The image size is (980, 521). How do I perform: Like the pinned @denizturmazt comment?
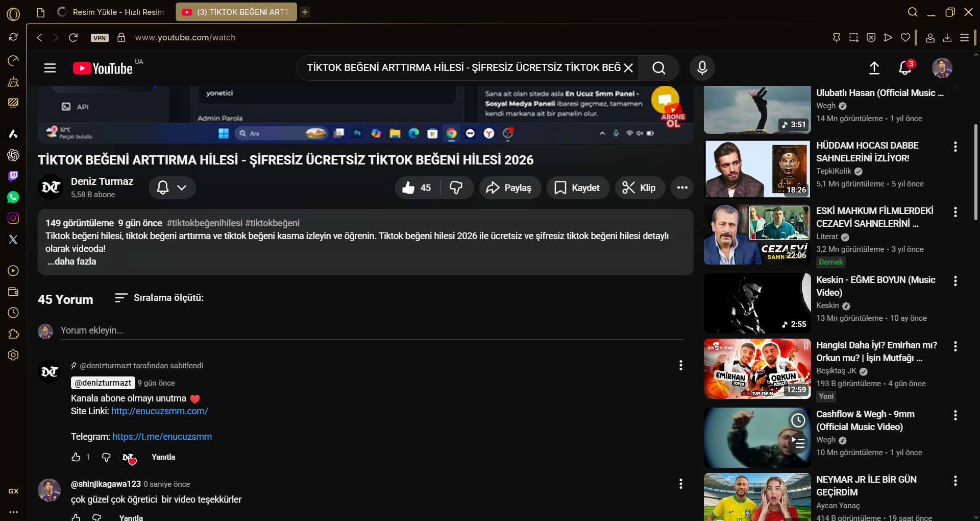(76, 457)
